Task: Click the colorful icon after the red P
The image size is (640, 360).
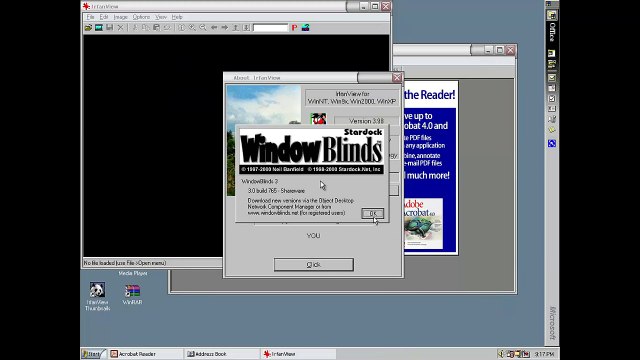Action: (305, 28)
